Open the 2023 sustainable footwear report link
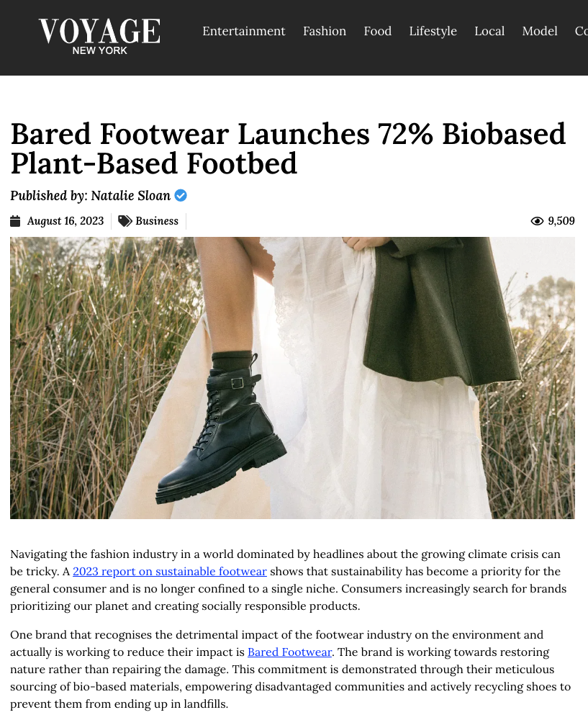Viewport: 588px width, 720px height. (170, 572)
